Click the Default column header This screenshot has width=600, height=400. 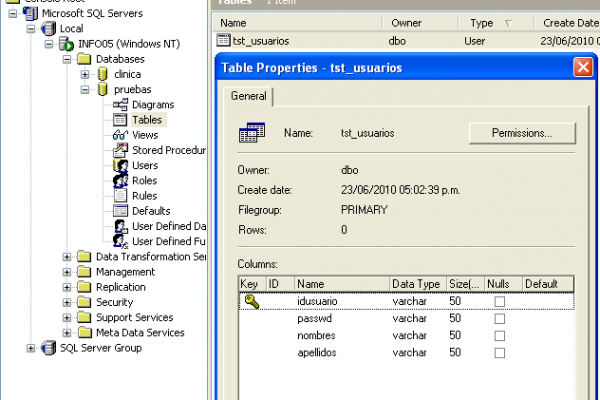(548, 284)
